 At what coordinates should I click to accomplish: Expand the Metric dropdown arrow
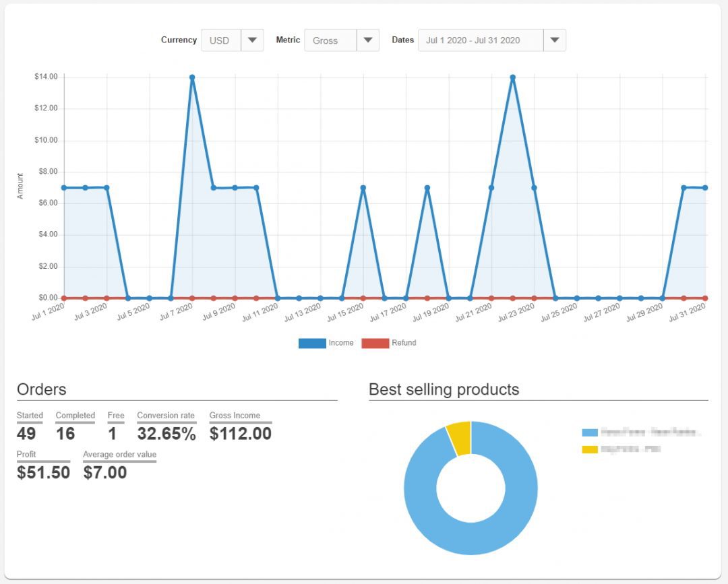pos(368,40)
